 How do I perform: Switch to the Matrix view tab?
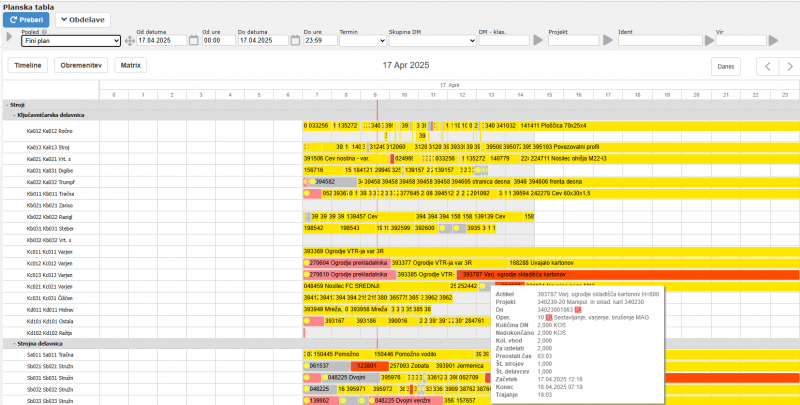(x=128, y=65)
